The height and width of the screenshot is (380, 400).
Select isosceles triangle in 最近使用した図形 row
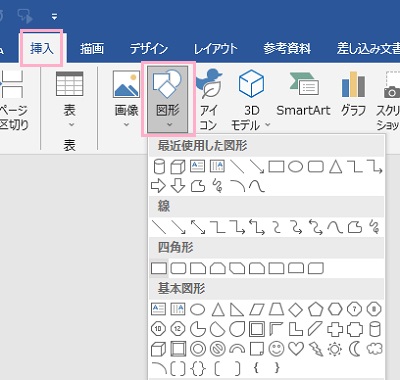point(335,166)
